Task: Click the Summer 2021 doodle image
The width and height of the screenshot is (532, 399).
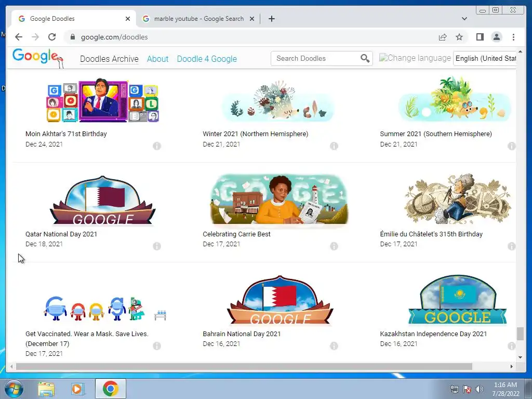Action: [x=455, y=99]
